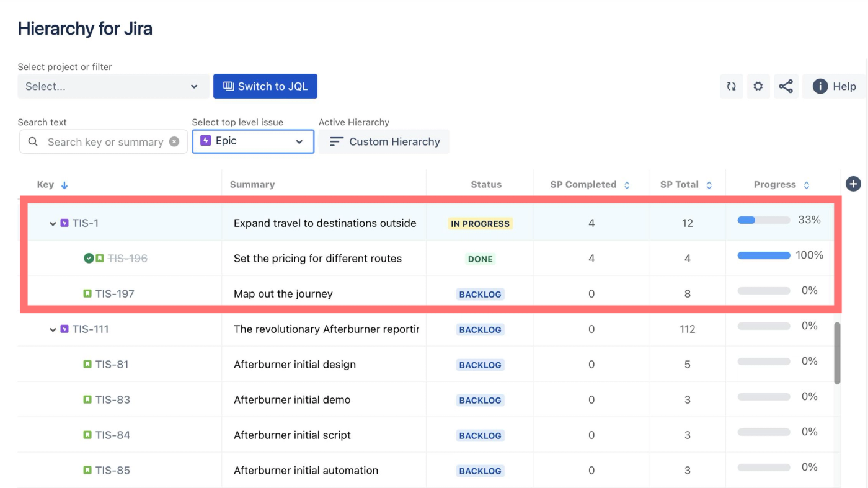Image resolution: width=868 pixels, height=488 pixels.
Task: Click the purple epic icon next to TIS-1
Action: click(64, 223)
